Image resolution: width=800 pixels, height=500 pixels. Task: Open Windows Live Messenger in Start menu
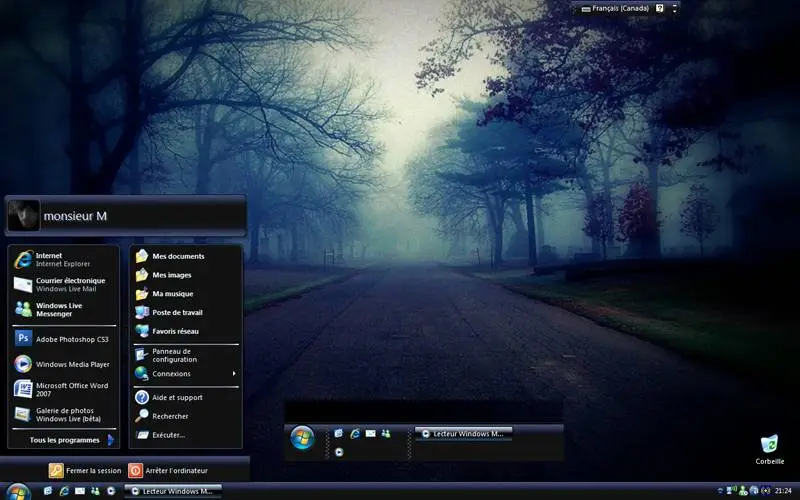click(x=64, y=309)
